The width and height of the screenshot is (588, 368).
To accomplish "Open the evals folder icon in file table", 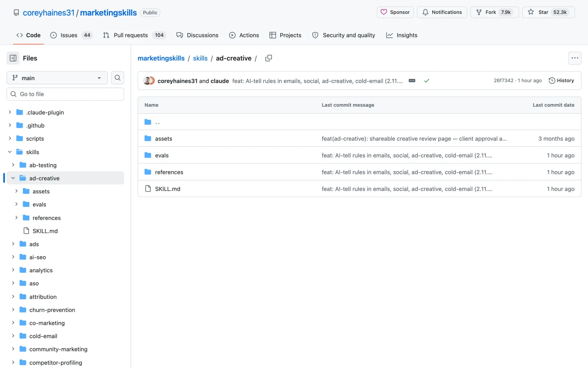I will tap(148, 155).
